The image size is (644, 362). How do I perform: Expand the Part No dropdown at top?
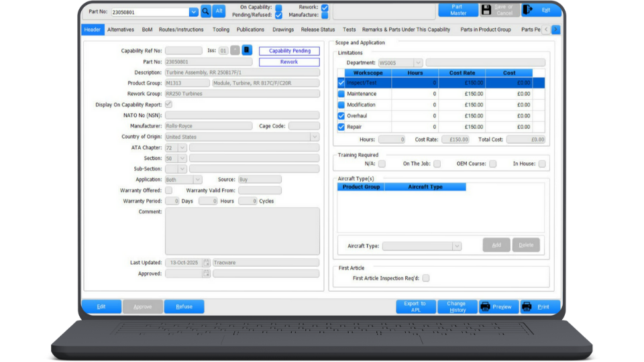pyautogui.click(x=194, y=11)
